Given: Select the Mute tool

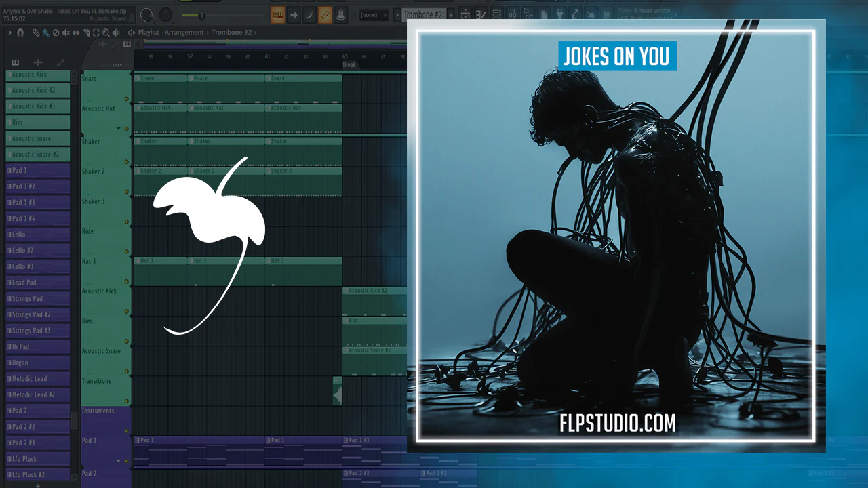Looking at the screenshot, I should [66, 32].
